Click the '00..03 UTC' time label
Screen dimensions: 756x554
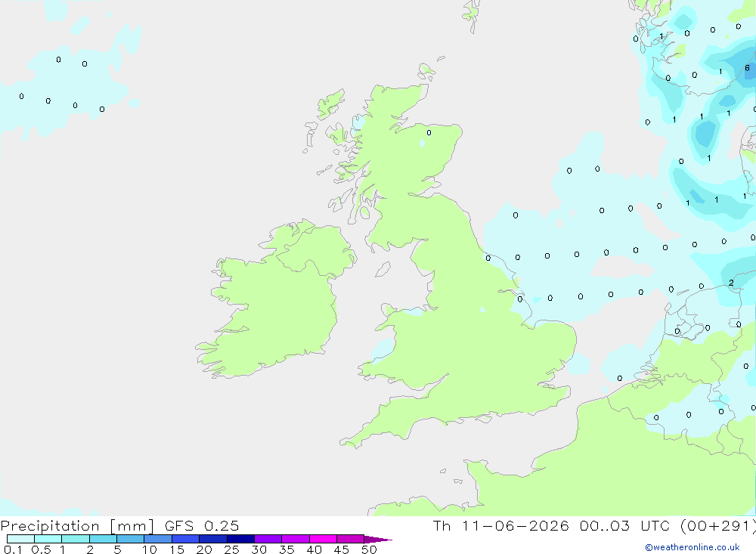[626, 525]
